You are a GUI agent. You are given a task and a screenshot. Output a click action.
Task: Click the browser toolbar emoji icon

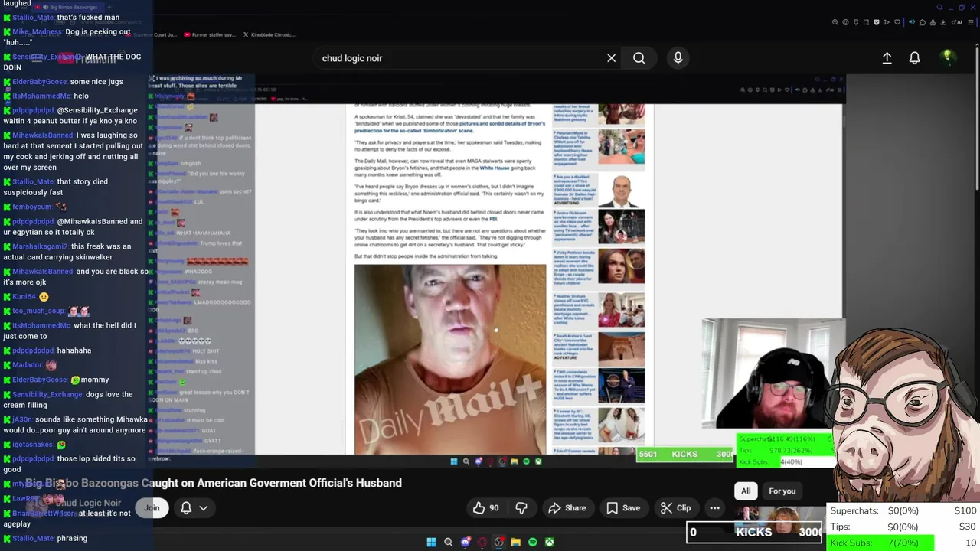[x=845, y=22]
